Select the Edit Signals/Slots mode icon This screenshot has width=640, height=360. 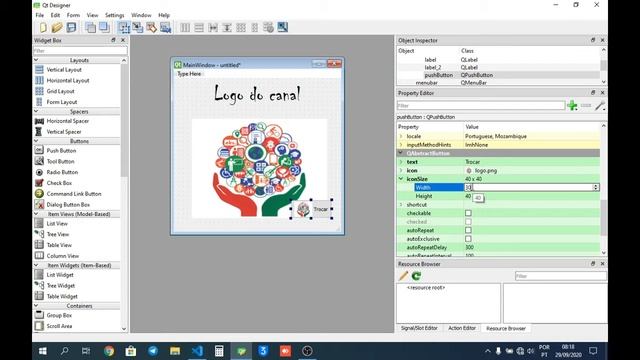[x=138, y=27]
